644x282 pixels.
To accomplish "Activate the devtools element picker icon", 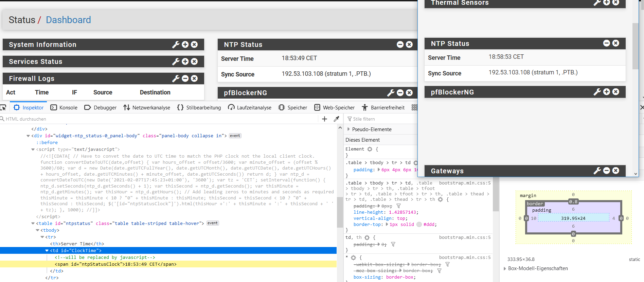I will tap(3, 107).
